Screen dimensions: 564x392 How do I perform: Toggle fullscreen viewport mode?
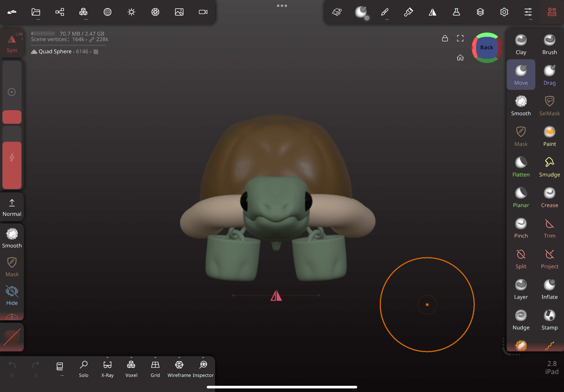(x=460, y=38)
